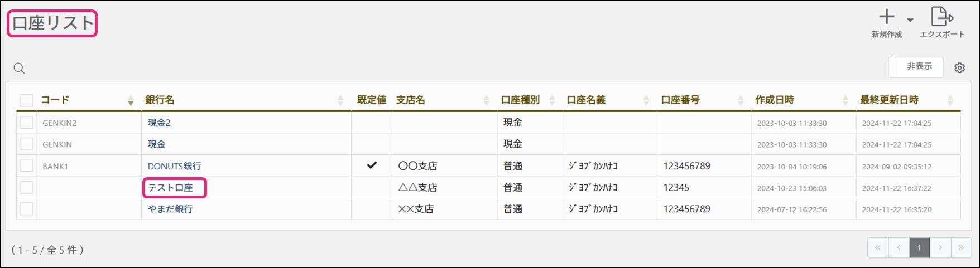Expand the 新規作成 dropdown arrow
The height and width of the screenshot is (268, 980).
(910, 20)
